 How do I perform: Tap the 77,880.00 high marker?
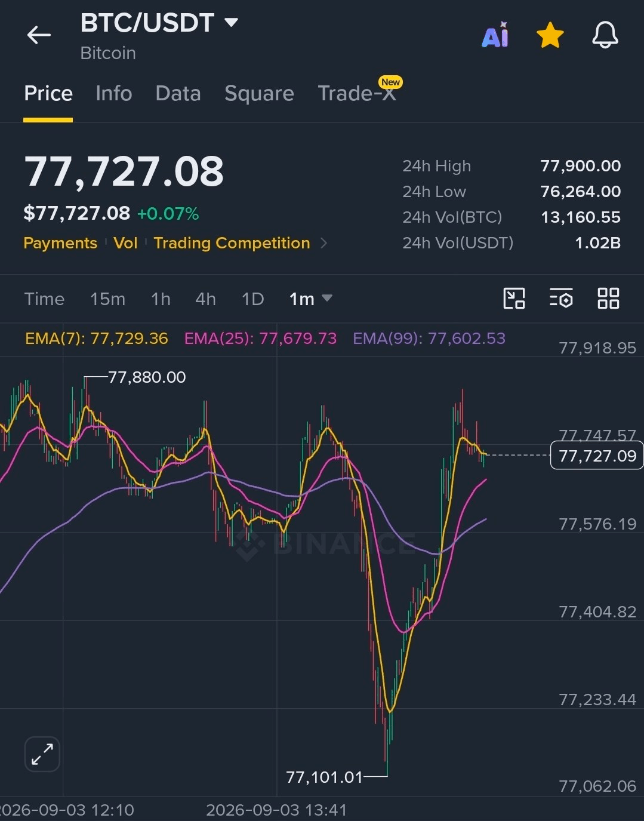coord(147,377)
